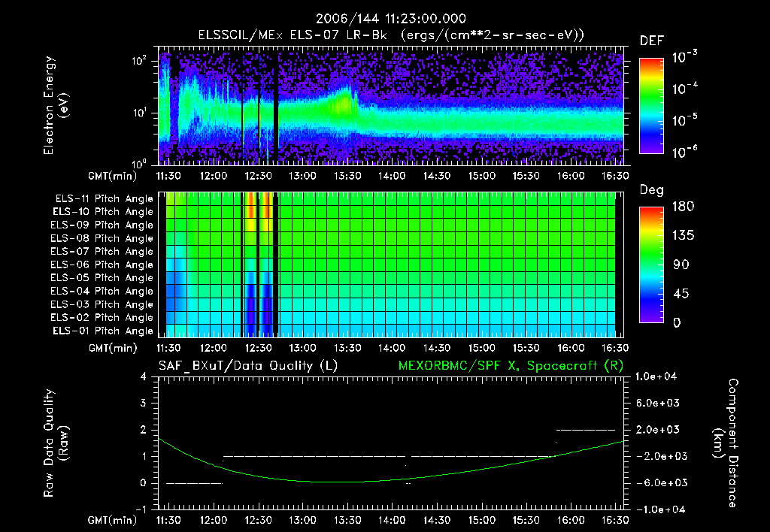Select the ELS-02 Pitch Angle row label
The width and height of the screenshot is (770, 532).
[102, 318]
